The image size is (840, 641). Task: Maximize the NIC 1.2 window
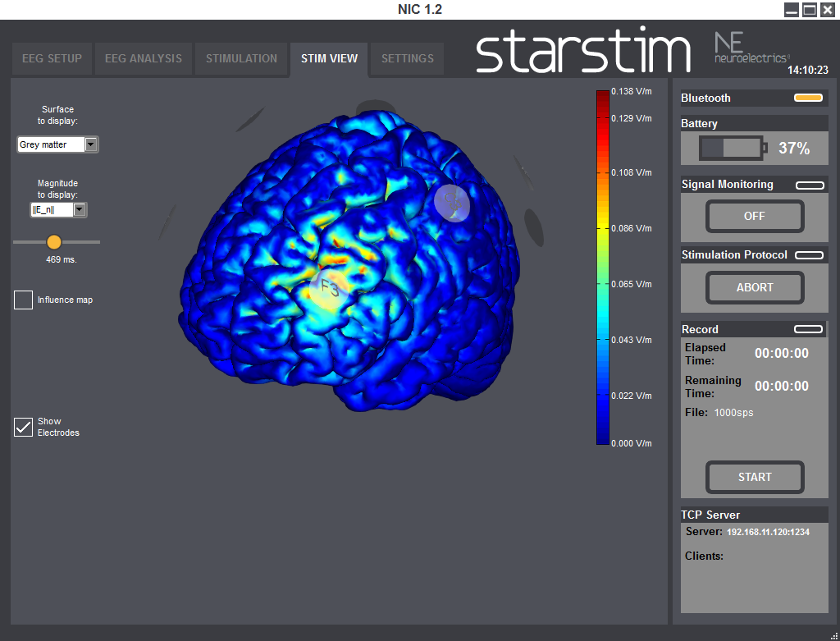point(810,10)
